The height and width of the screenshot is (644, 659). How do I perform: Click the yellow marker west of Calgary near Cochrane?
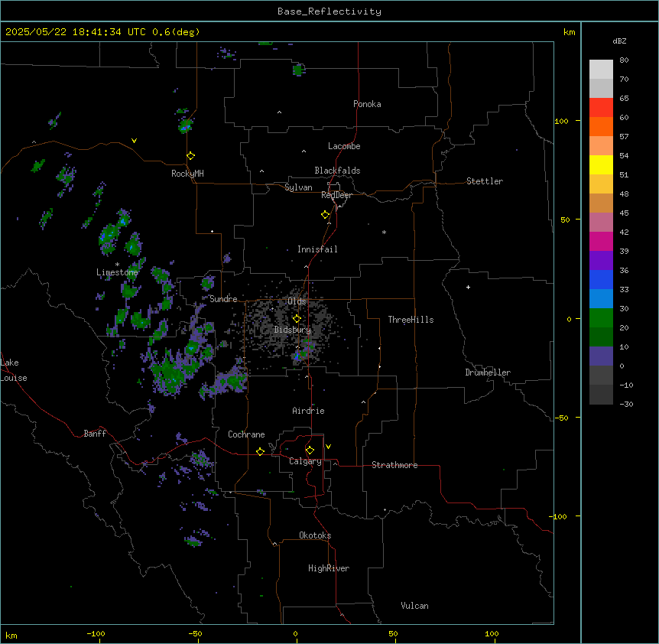[x=260, y=451]
